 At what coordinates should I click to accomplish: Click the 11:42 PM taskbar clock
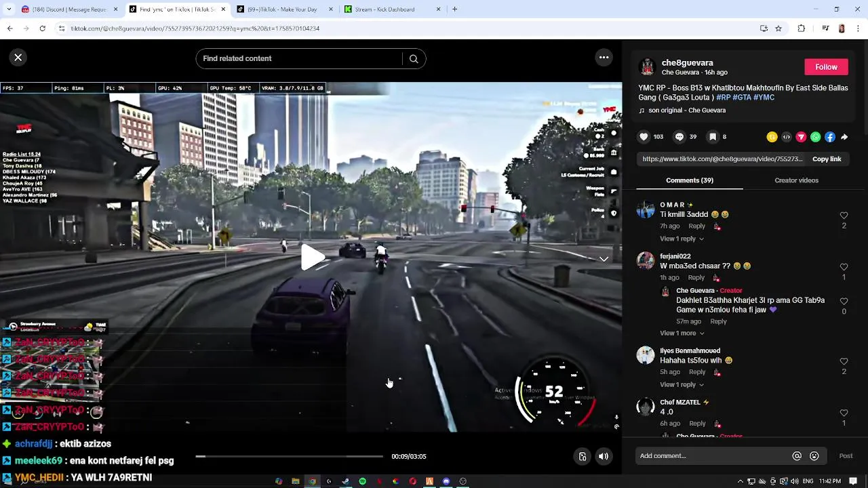point(830,481)
